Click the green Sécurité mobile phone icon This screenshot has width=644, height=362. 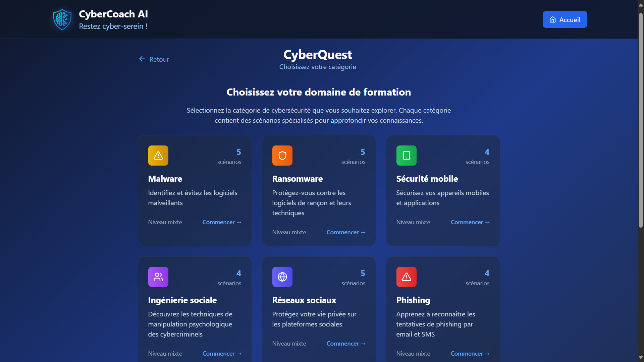point(407,156)
